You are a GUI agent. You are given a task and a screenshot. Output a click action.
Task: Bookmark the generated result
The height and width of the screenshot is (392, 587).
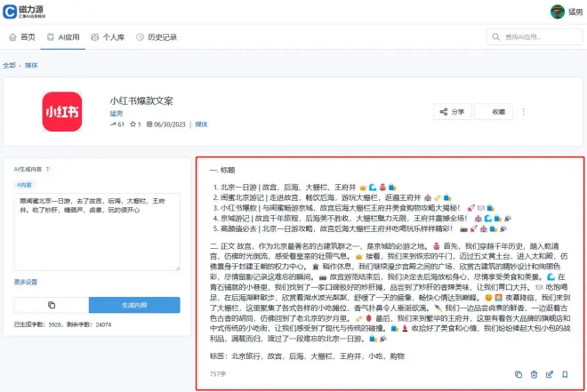coord(564,375)
